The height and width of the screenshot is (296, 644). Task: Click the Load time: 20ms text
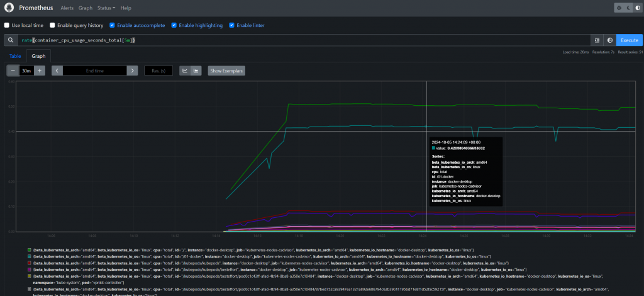pos(576,52)
